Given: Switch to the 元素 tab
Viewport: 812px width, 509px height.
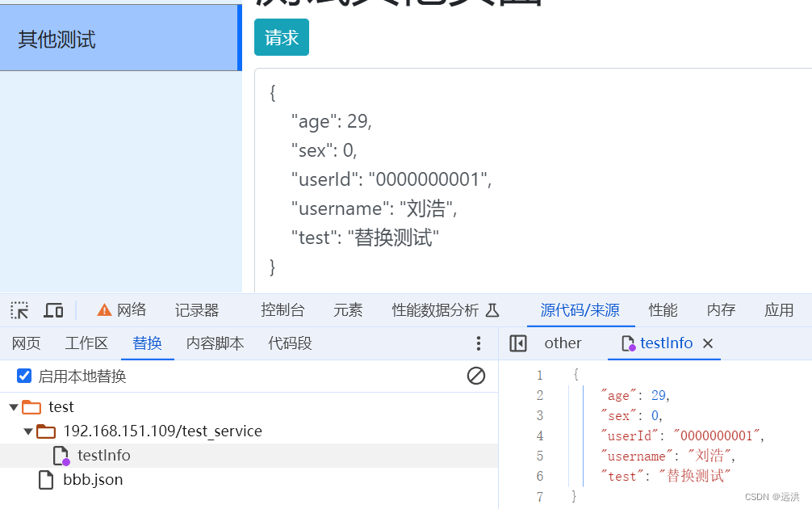Looking at the screenshot, I should [x=348, y=310].
